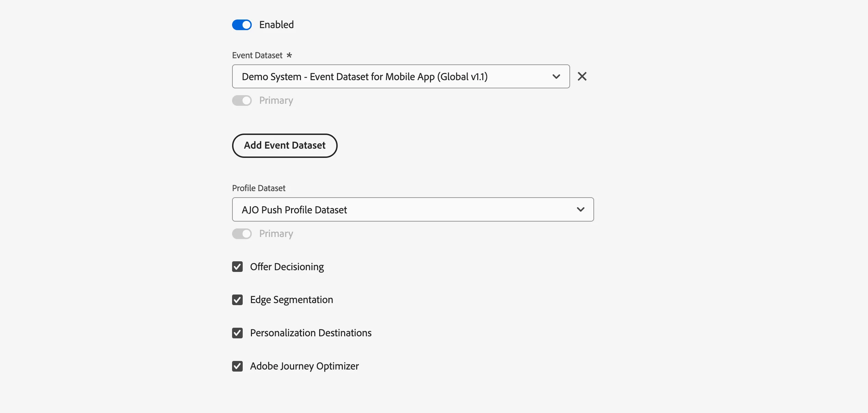Click the Event Dataset field label
This screenshot has height=413, width=868.
coord(257,55)
